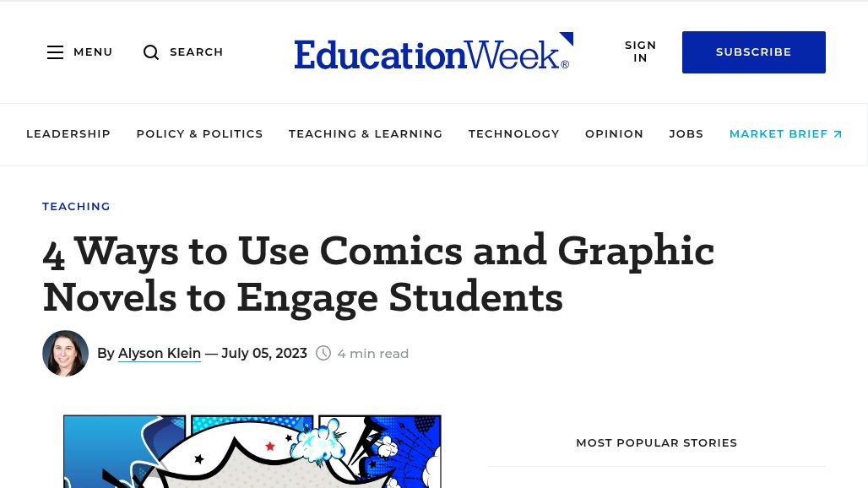Click the Teaching category label
Screen dimensions: 868x488
76,206
